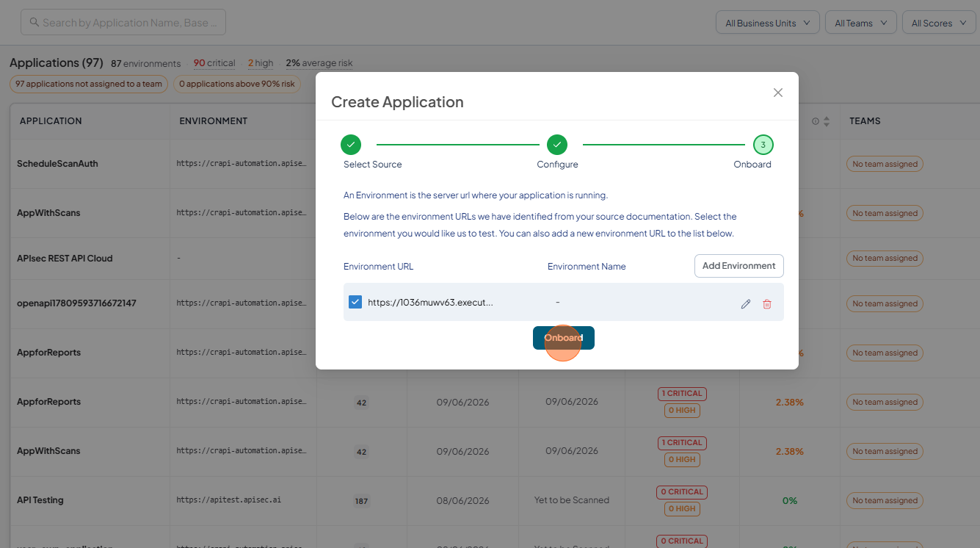The width and height of the screenshot is (980, 548).
Task: Click the Add Environment button
Action: click(x=739, y=266)
